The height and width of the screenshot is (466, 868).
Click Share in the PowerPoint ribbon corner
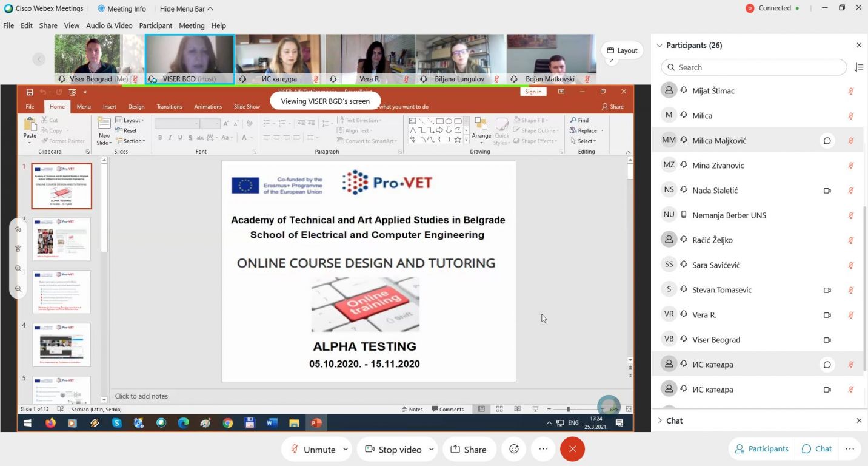click(x=612, y=107)
